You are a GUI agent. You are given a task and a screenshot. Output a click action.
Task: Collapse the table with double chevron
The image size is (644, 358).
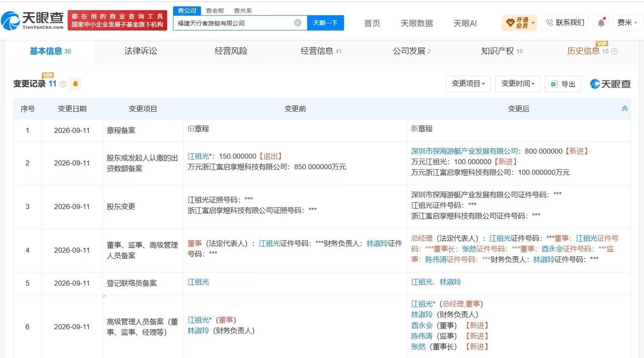click(x=625, y=109)
